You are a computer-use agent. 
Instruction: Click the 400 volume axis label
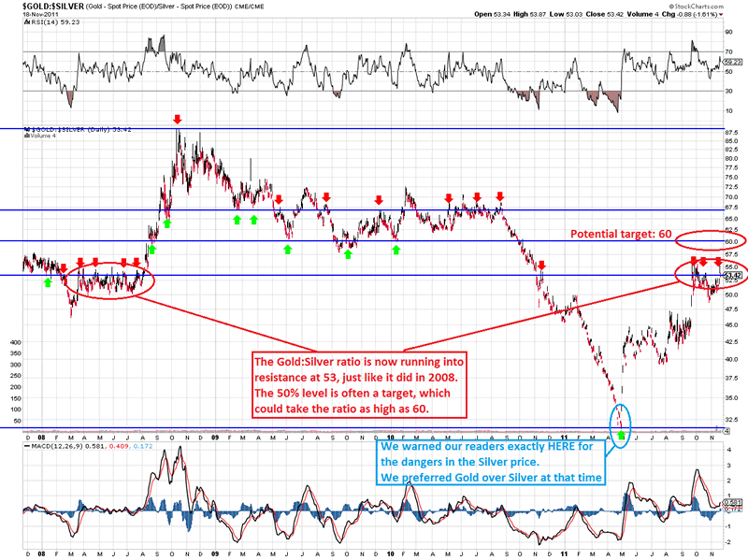[15, 342]
